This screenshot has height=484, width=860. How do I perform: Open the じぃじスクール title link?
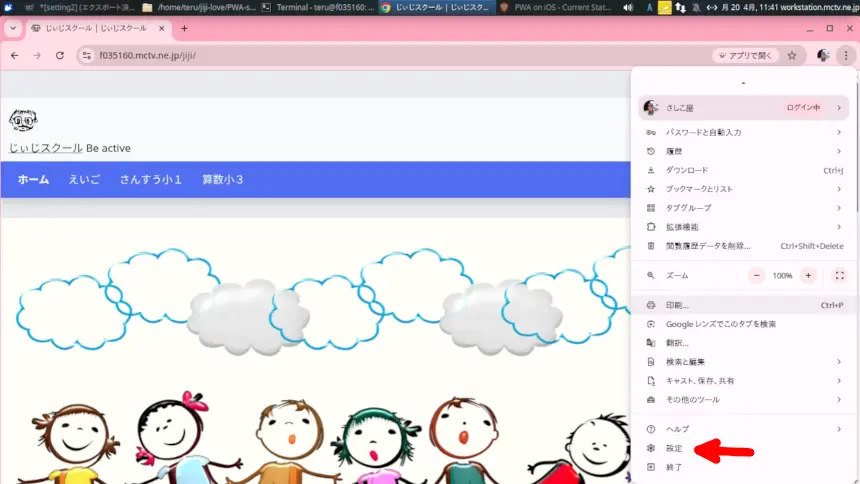(x=46, y=148)
